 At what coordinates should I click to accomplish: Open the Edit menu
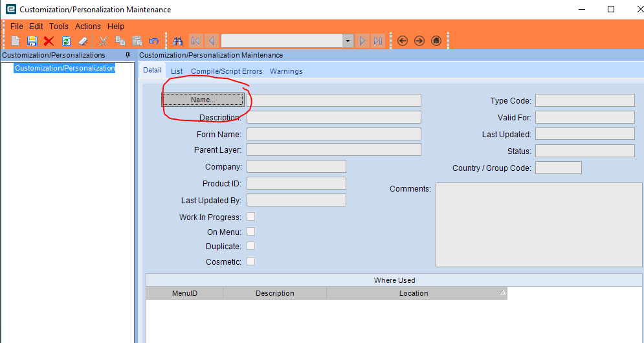(x=36, y=27)
